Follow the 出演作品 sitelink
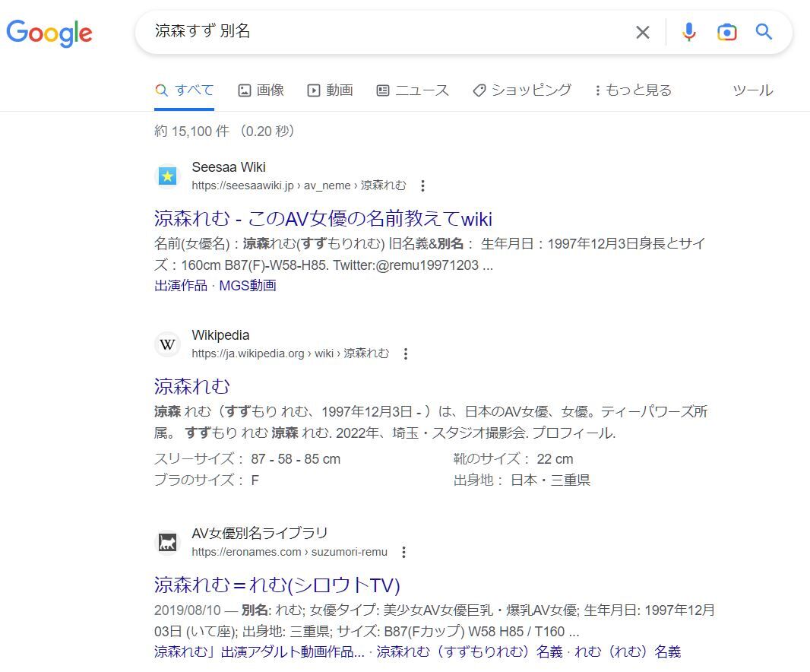The height and width of the screenshot is (672, 810). click(x=181, y=285)
